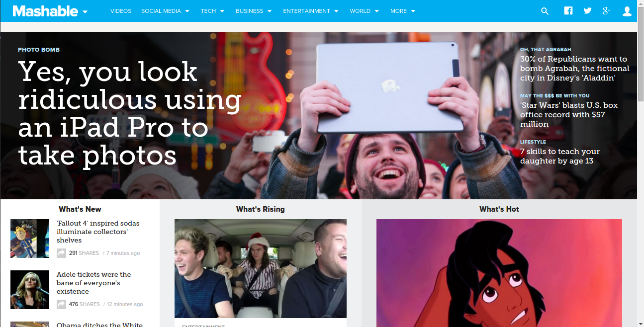This screenshot has height=327, width=644.
Task: Open 'Star Wars' box office record story
Action: coord(569,114)
